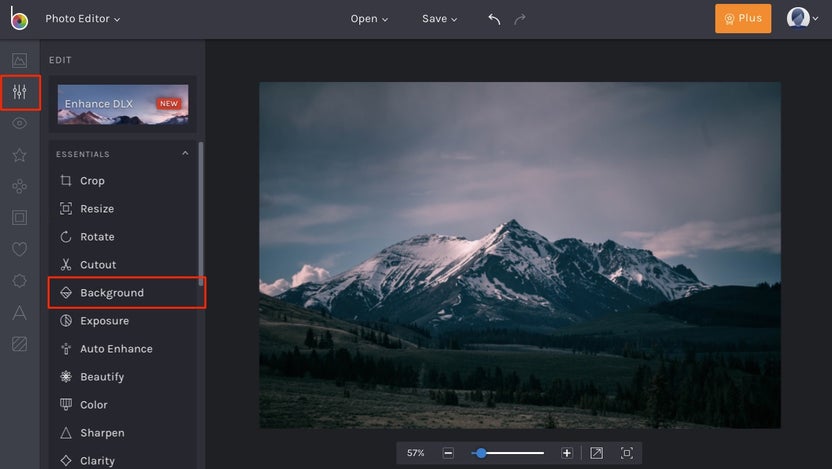The height and width of the screenshot is (469, 832).
Task: Open the Save menu
Action: pos(439,19)
